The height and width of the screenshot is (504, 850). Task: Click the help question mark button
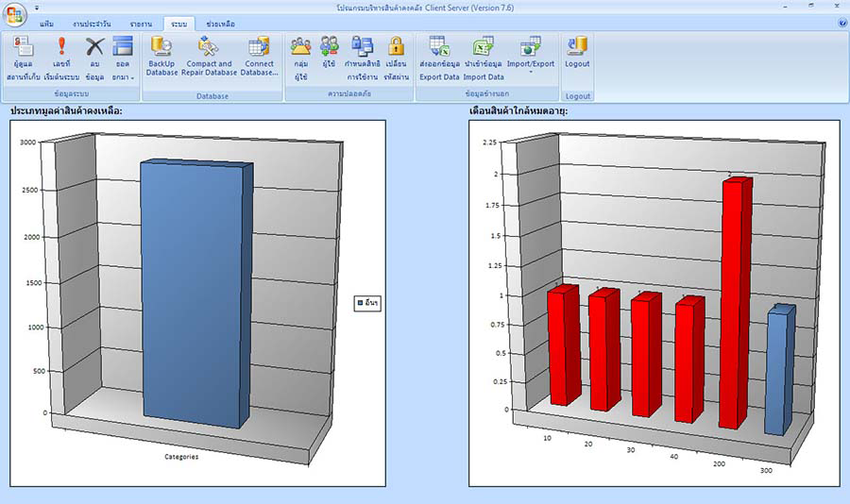(x=841, y=22)
